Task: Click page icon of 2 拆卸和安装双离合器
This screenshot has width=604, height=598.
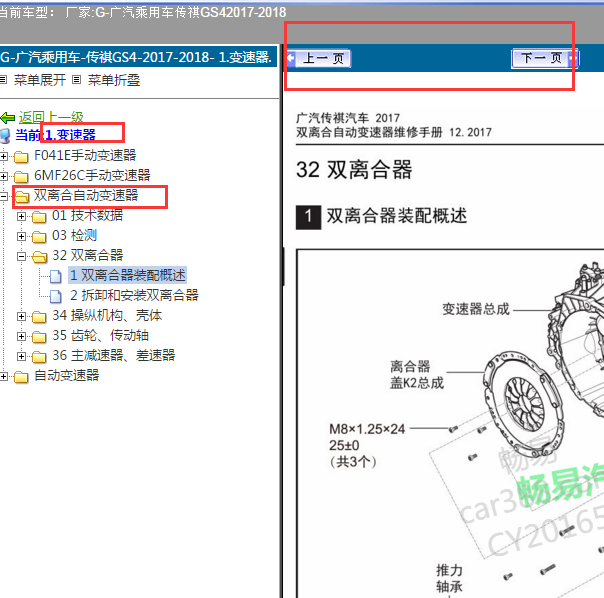Action: 56,296
